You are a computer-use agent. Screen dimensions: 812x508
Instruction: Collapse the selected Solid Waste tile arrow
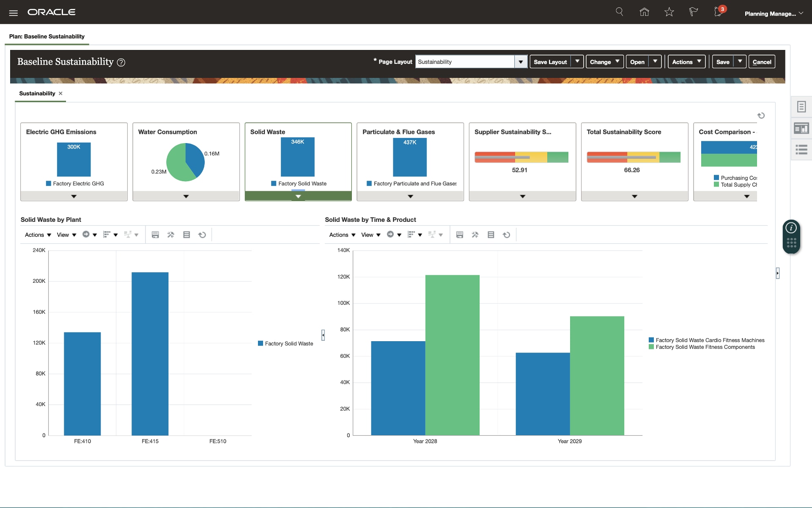tap(298, 196)
